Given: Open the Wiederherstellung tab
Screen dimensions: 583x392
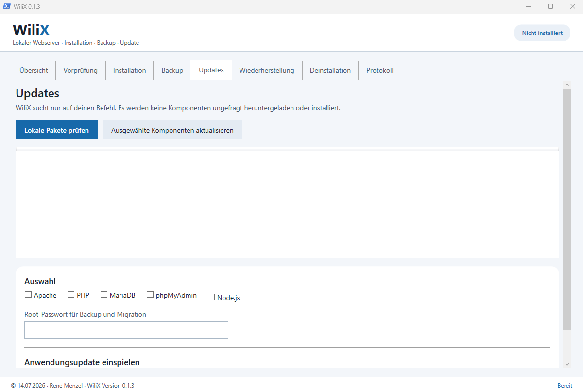Looking at the screenshot, I should 267,70.
